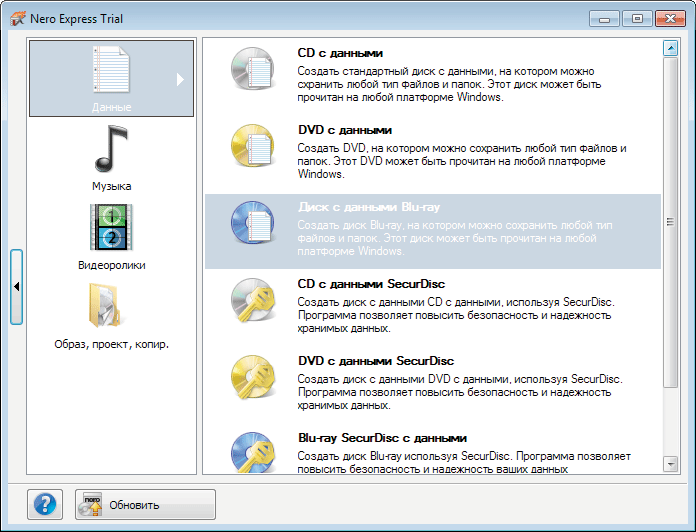This screenshot has height=532, width=696.
Task: Collapse the side panel with left arrow handle
Action: tap(16, 287)
